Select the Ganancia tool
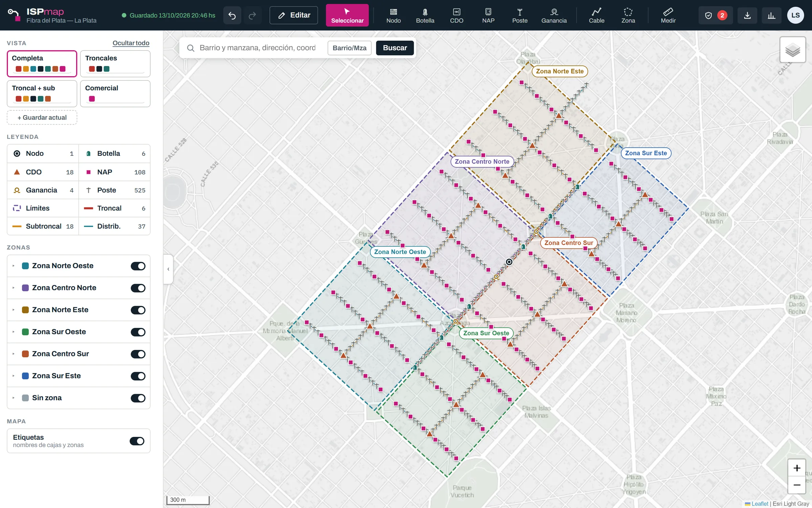 tap(554, 15)
